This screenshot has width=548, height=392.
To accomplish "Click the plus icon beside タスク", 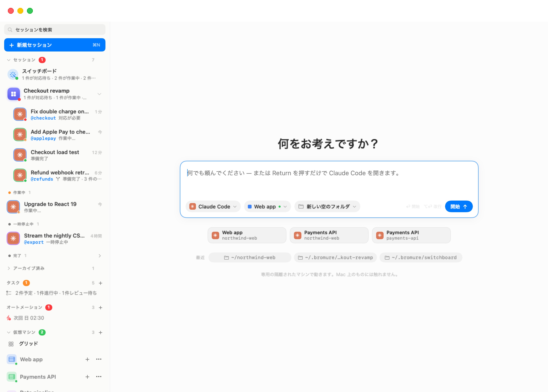I will pyautogui.click(x=101, y=283).
